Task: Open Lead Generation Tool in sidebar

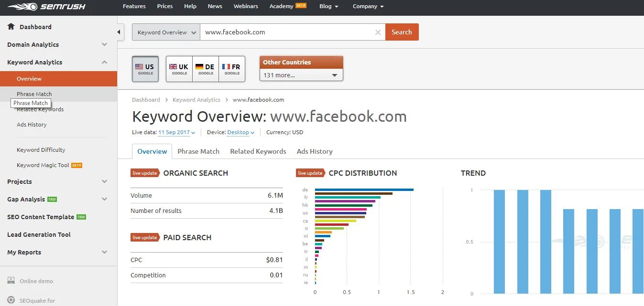Action: (39, 234)
